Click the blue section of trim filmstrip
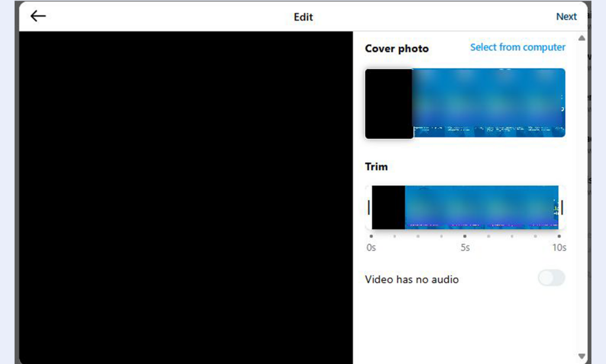Screen dimensions: 606x364 click(x=481, y=207)
